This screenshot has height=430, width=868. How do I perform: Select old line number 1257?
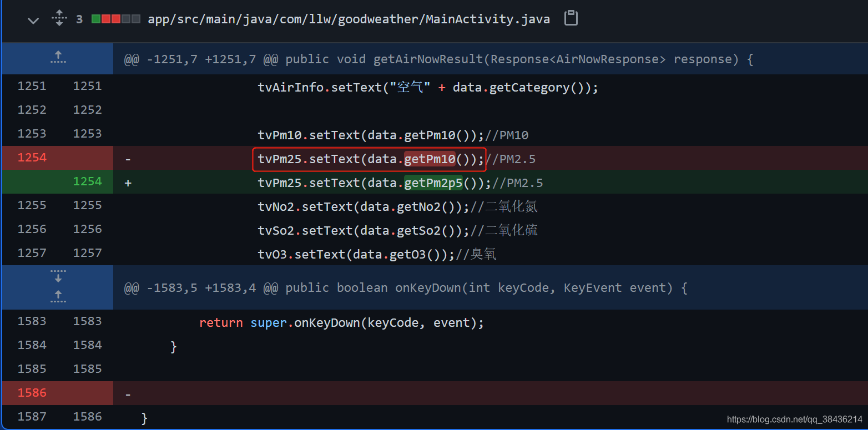click(x=32, y=253)
